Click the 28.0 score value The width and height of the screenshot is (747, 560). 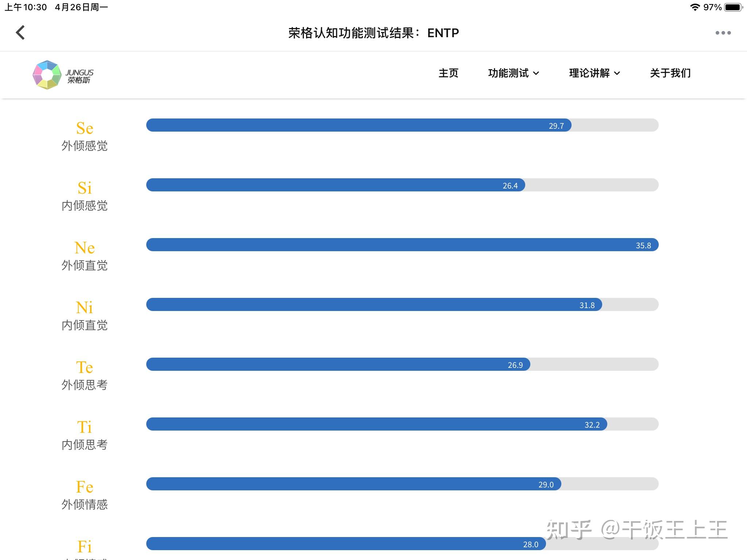pyautogui.click(x=531, y=544)
